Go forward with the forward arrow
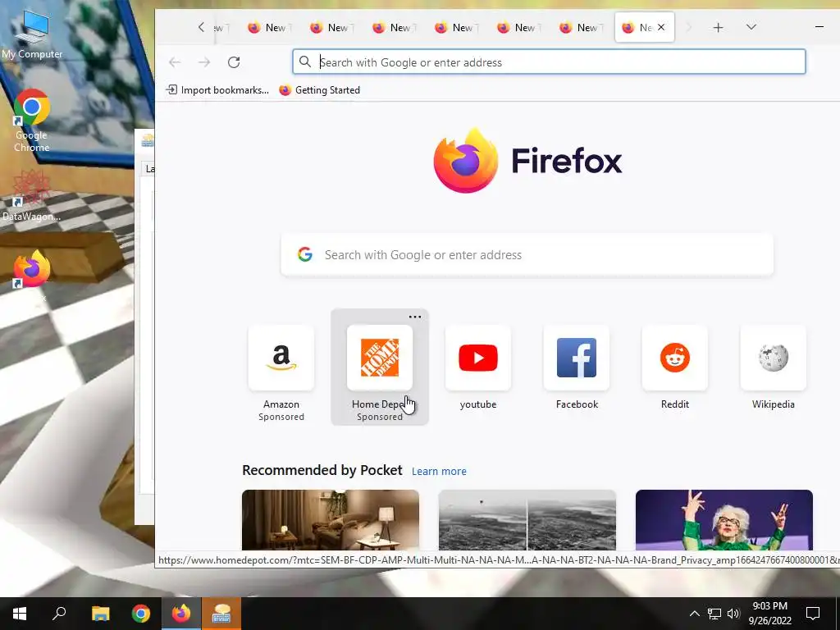Image resolution: width=840 pixels, height=630 pixels. point(204,62)
